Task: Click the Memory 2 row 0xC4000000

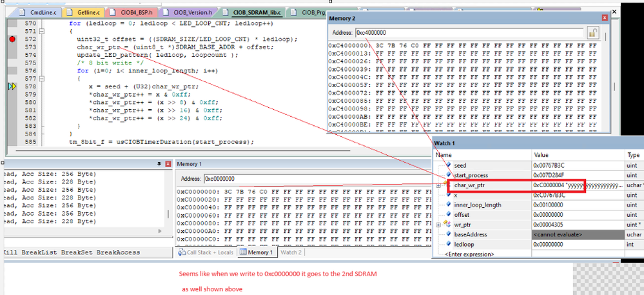Action: click(x=463, y=46)
